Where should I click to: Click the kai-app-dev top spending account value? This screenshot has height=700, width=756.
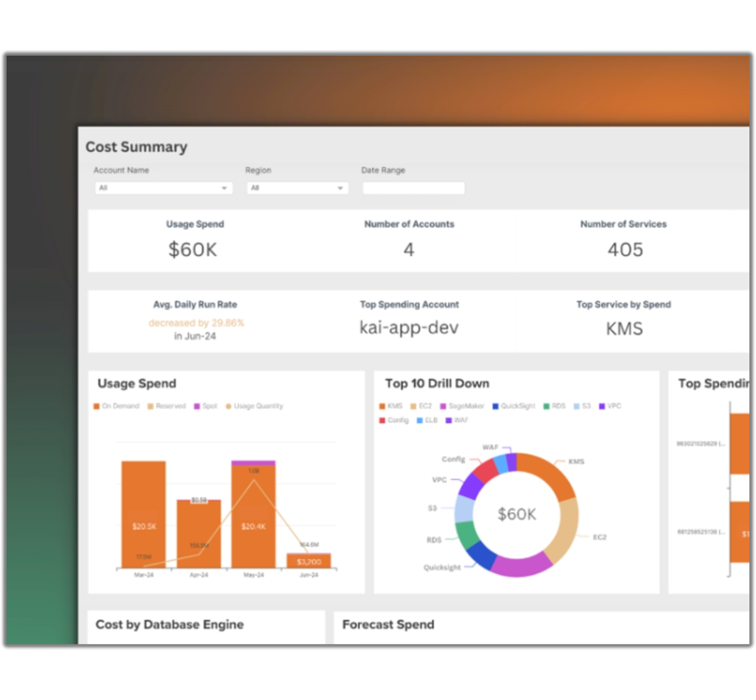coord(410,328)
